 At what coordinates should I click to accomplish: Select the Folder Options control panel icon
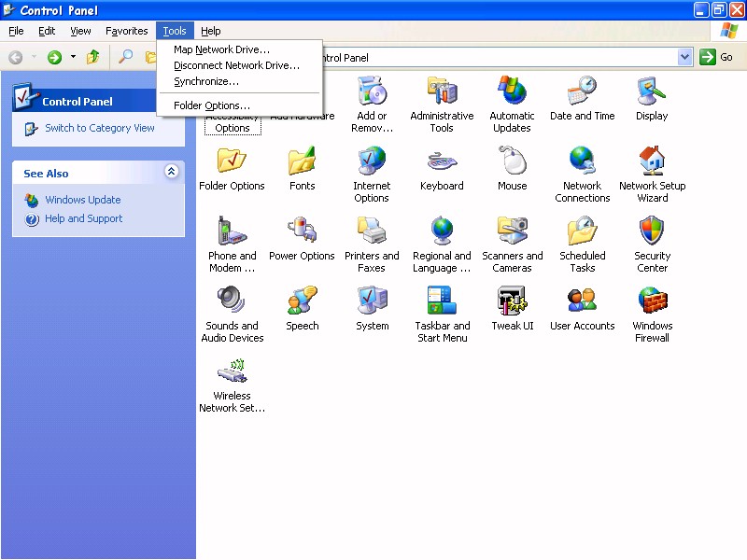pyautogui.click(x=232, y=169)
